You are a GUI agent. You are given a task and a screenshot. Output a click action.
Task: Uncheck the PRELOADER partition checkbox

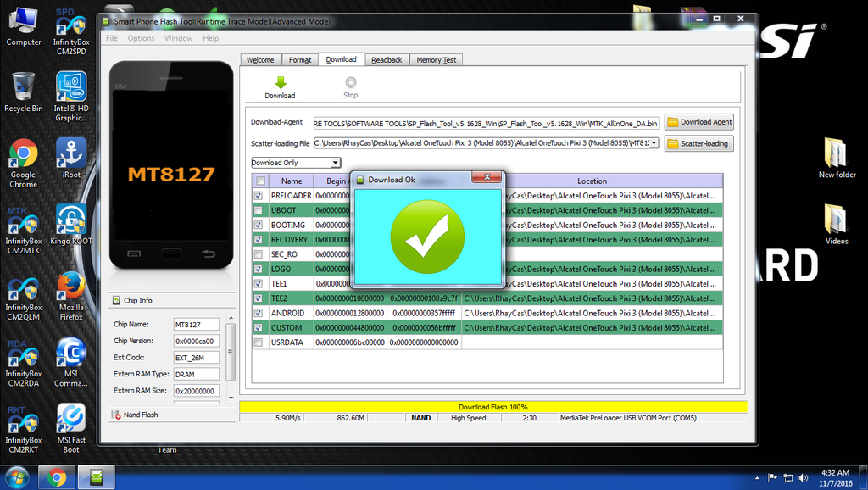[x=259, y=196]
